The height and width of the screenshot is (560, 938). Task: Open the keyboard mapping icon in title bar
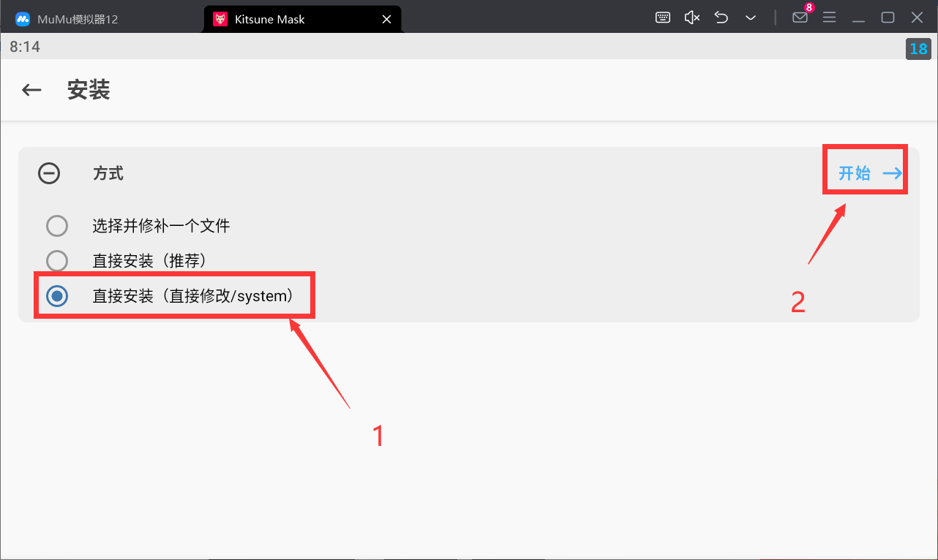click(663, 18)
